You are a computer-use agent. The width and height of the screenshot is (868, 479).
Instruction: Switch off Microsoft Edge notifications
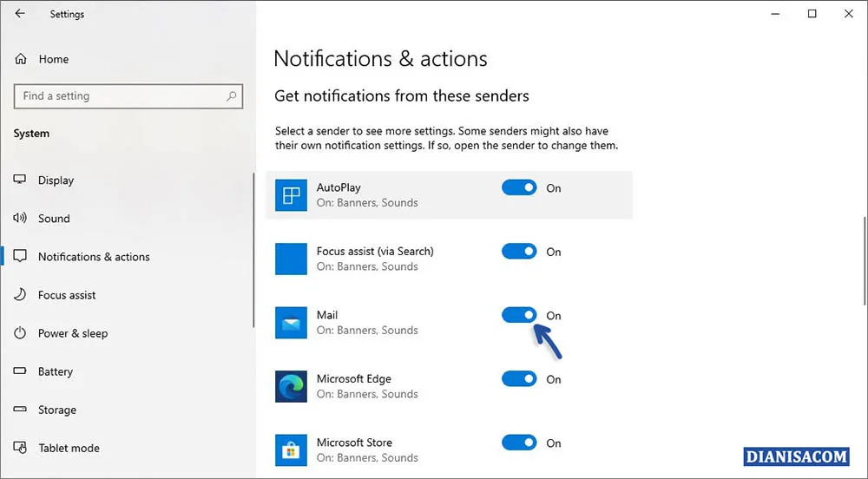coord(519,379)
